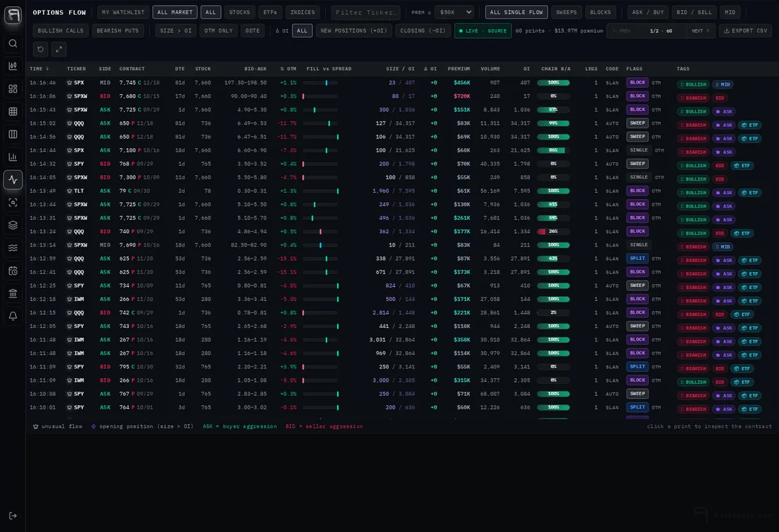Screen dimensions: 779x532
Task: Open the dashboard widgets sidebar icon
Action: (13, 89)
